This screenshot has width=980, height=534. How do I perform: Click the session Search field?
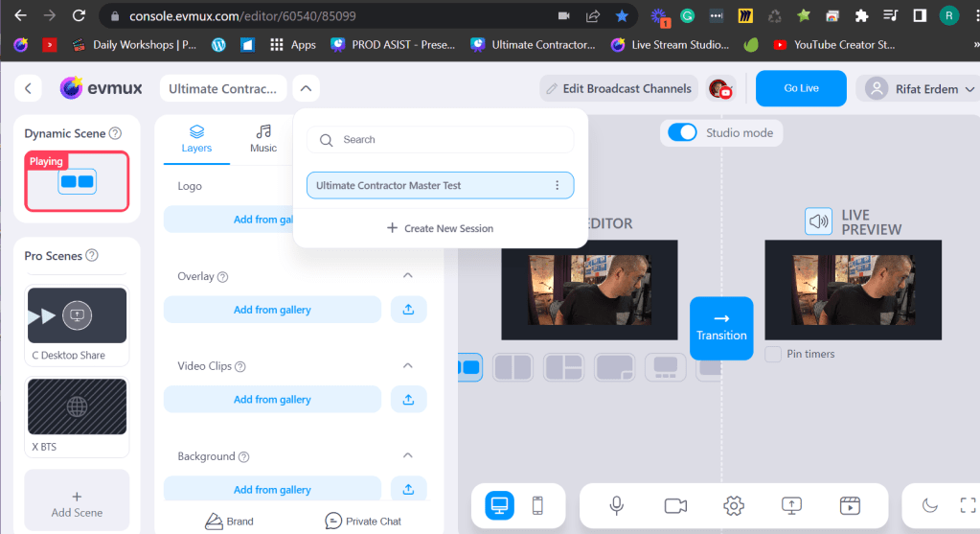440,139
